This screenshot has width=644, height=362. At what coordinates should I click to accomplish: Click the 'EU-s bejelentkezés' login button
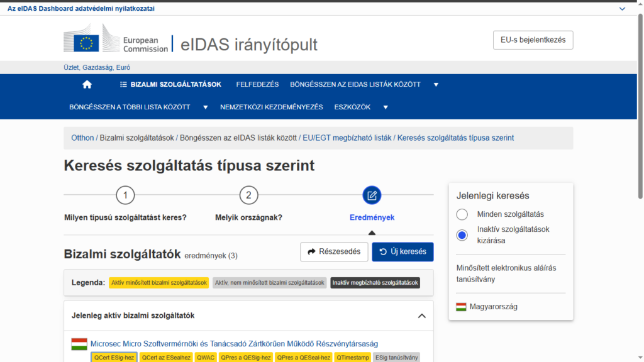point(533,40)
